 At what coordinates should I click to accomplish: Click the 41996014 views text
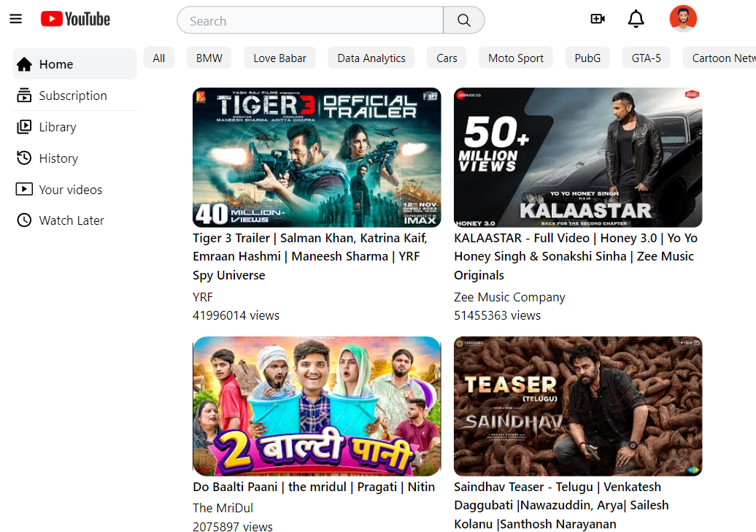(x=236, y=315)
